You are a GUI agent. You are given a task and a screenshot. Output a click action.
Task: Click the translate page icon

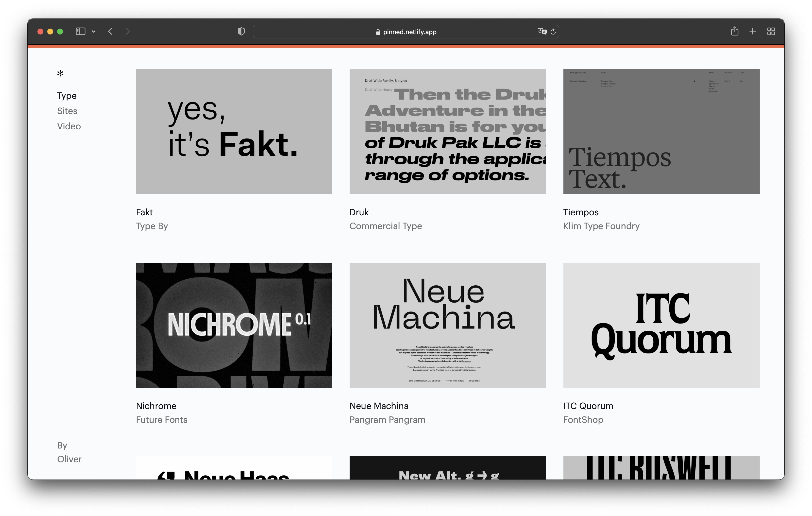click(x=541, y=31)
